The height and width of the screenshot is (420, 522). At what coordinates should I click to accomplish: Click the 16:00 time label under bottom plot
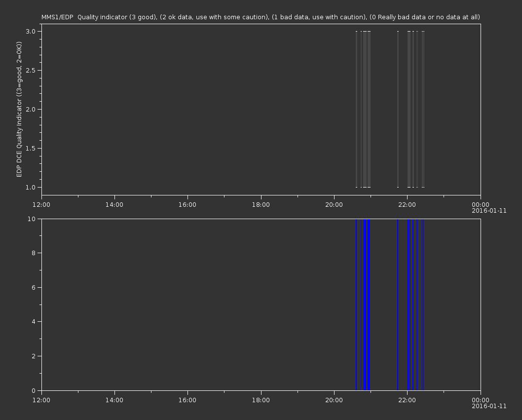pos(187,400)
